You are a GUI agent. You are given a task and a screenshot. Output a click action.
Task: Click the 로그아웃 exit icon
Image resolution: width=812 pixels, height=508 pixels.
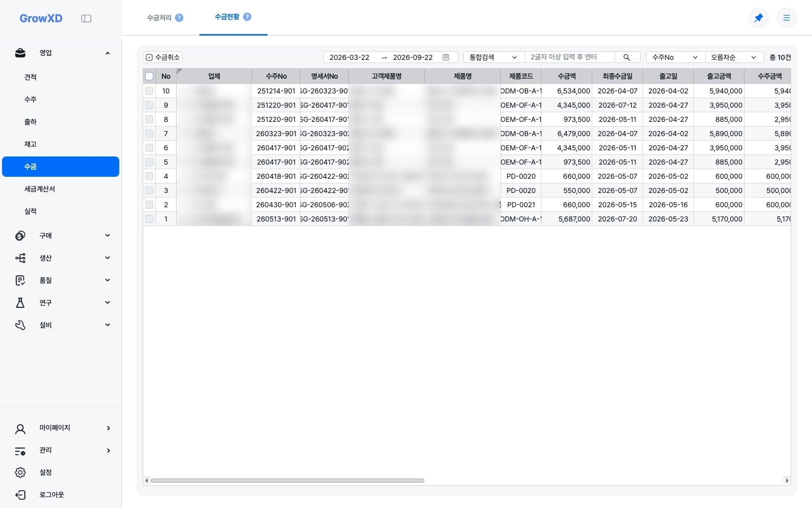point(20,495)
